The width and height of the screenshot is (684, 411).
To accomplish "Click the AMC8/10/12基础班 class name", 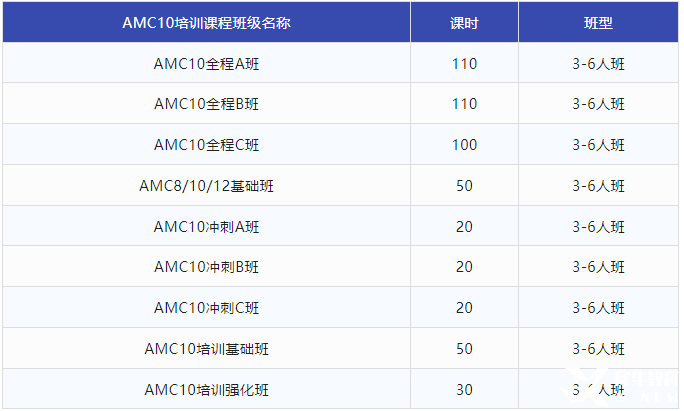I will pos(206,186).
